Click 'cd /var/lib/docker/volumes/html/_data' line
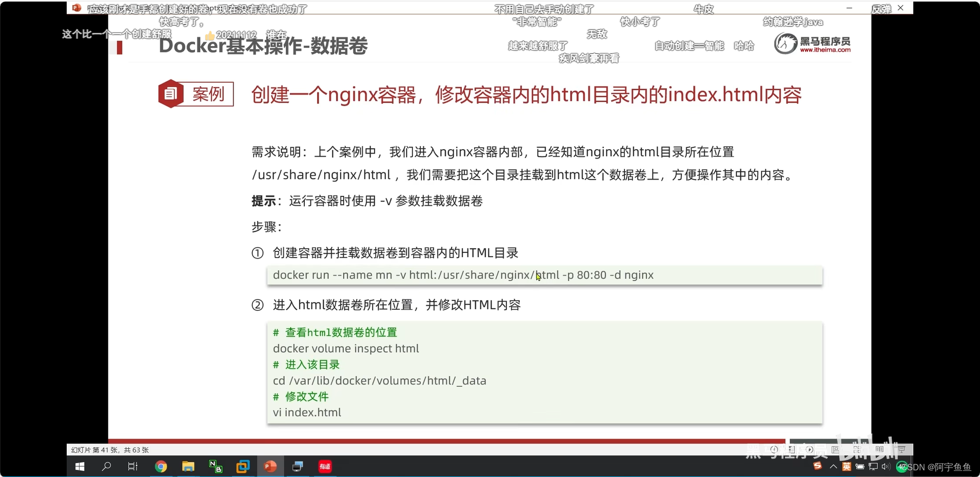This screenshot has height=477, width=980. pyautogui.click(x=380, y=381)
